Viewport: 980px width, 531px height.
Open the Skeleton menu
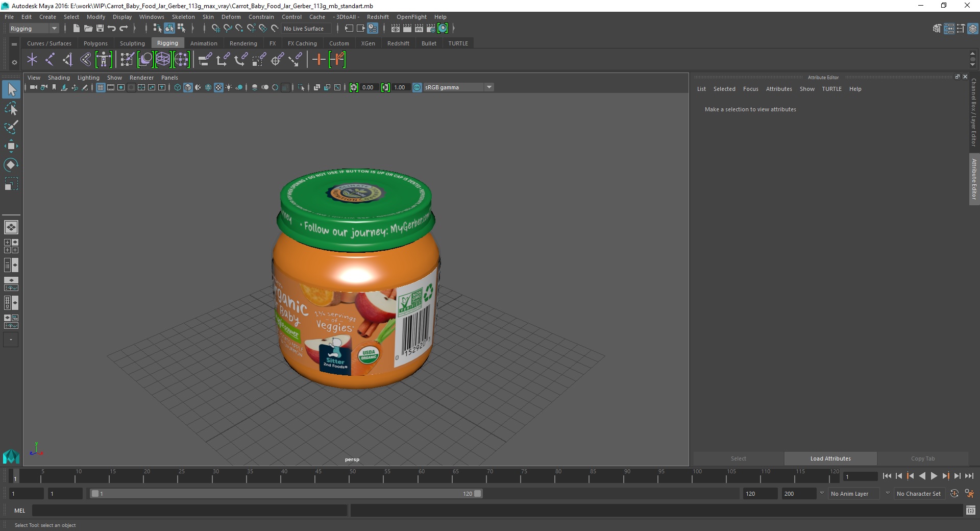(183, 17)
